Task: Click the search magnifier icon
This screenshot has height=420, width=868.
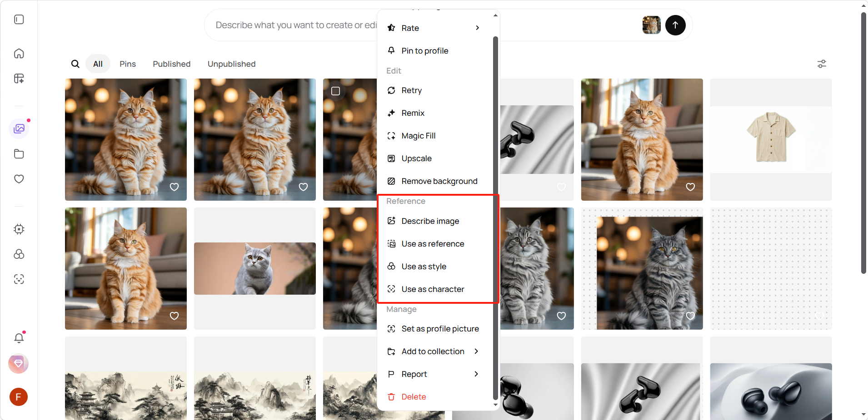Action: pyautogui.click(x=75, y=64)
